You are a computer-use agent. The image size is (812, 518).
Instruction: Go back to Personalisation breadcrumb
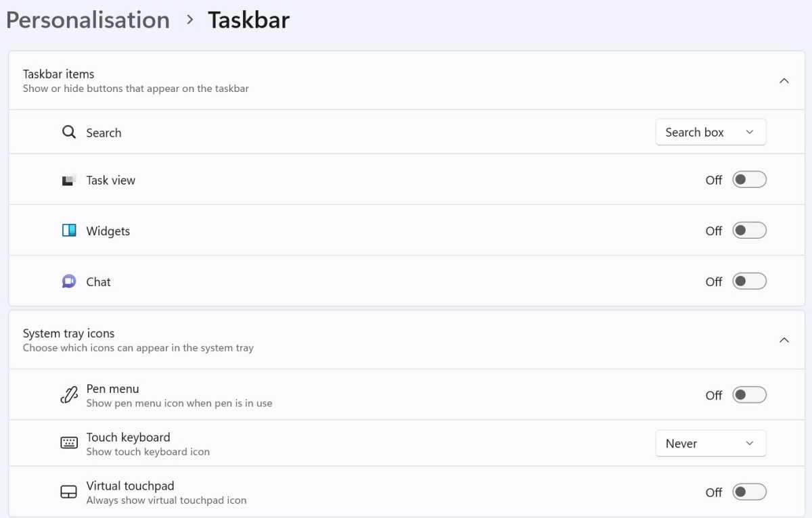(88, 20)
